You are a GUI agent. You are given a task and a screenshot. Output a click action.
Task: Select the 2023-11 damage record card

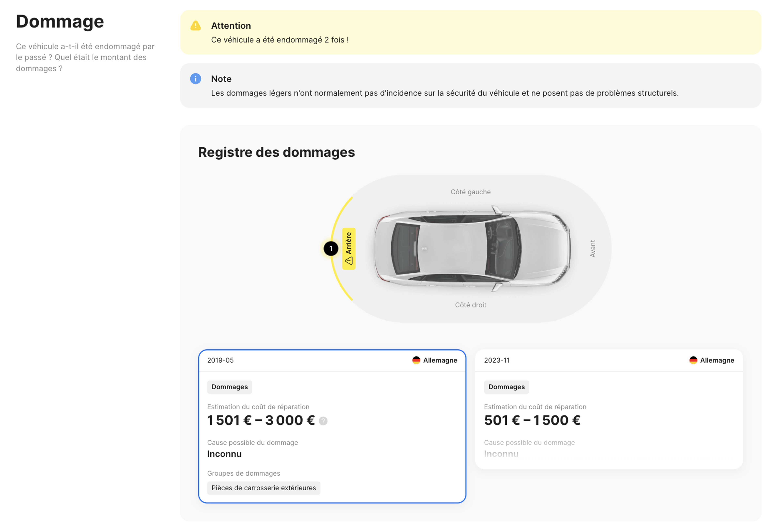pos(609,409)
